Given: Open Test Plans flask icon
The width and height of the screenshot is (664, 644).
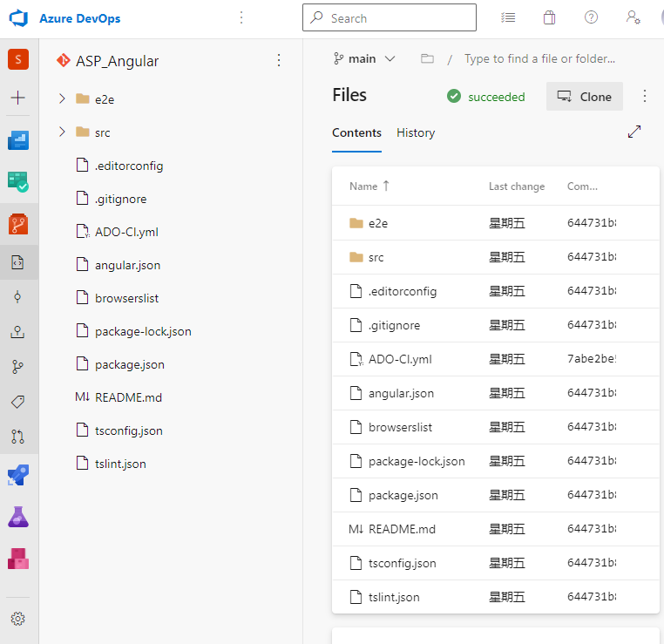Looking at the screenshot, I should coord(18,517).
